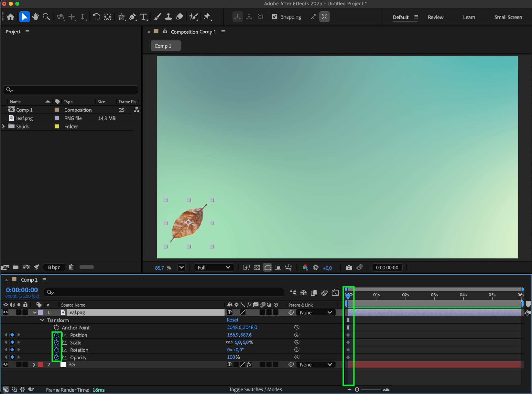Expand the Solids folder
The height and width of the screenshot is (394, 532).
pyautogui.click(x=3, y=127)
